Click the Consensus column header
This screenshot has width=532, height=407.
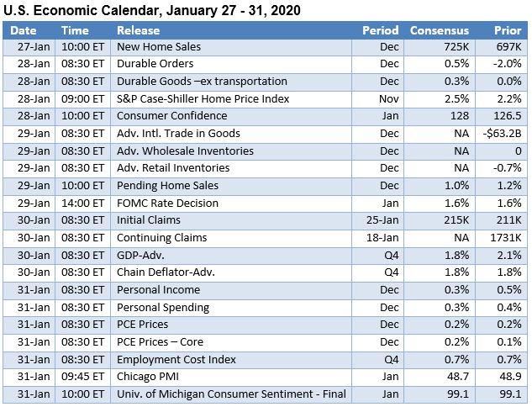click(x=439, y=30)
